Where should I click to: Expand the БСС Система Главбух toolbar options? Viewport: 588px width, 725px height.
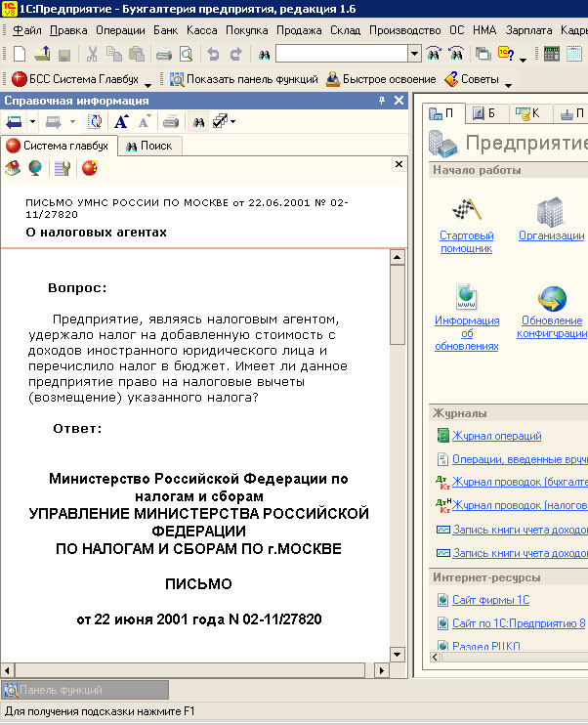tap(147, 85)
